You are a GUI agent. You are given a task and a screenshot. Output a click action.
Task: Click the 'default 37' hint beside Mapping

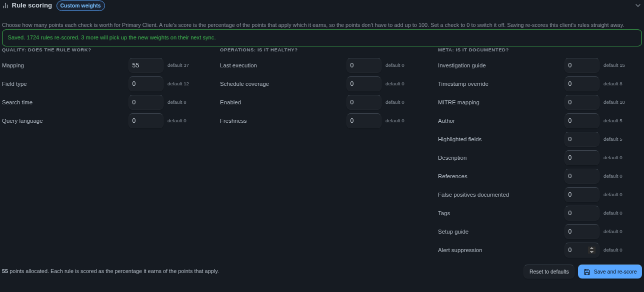(178, 65)
